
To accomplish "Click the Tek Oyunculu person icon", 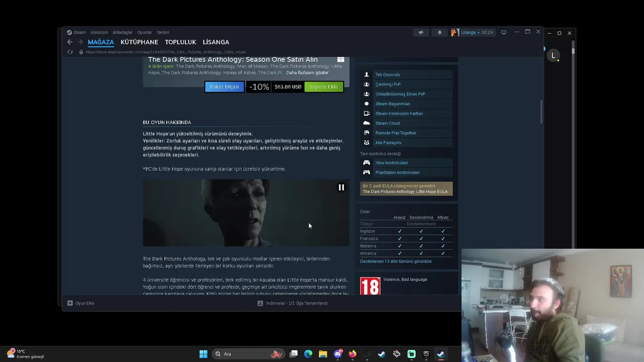I will point(366,74).
